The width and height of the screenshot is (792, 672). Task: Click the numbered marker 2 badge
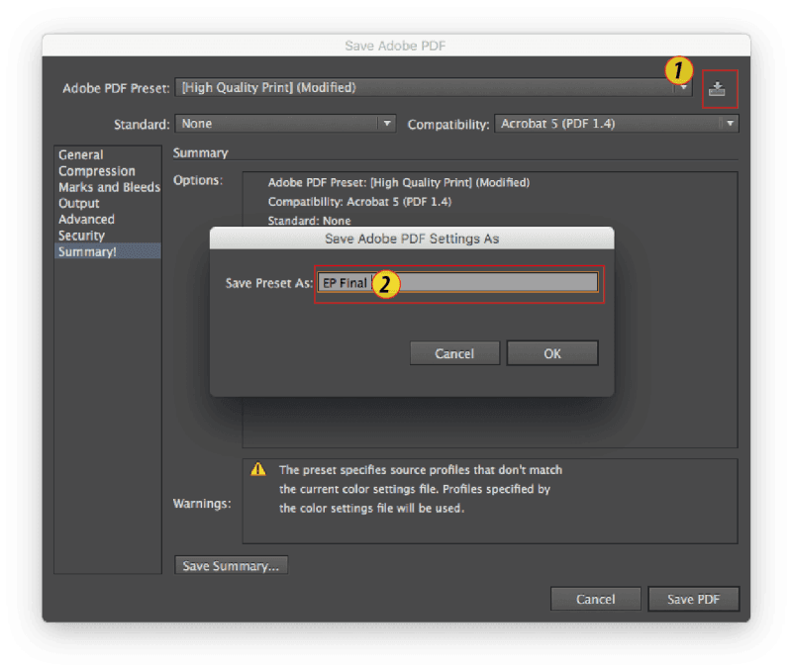tap(386, 284)
